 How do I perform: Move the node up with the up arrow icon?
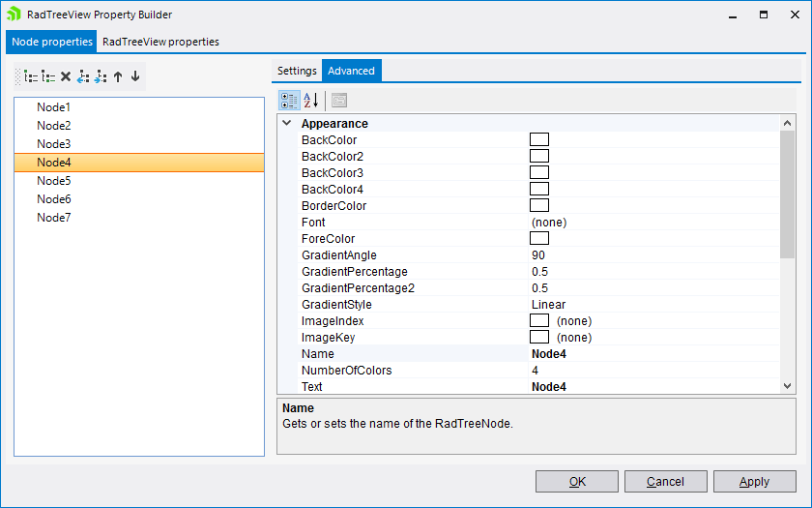118,76
